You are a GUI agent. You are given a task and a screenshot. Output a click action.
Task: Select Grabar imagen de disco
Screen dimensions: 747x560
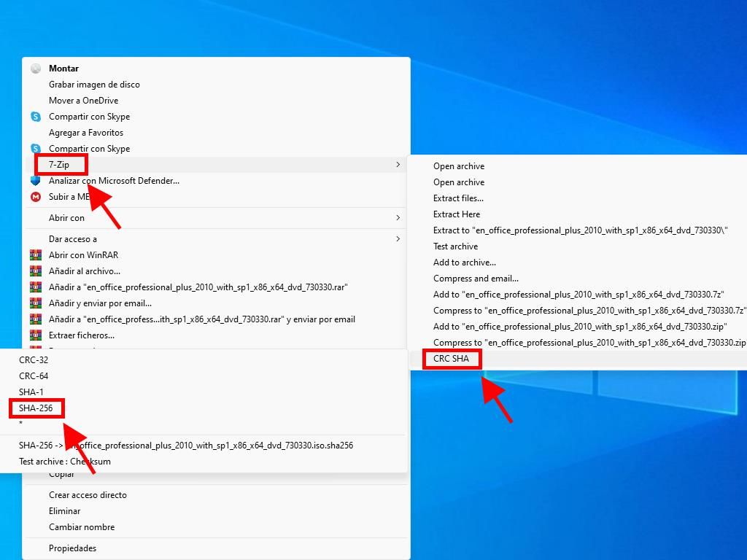[x=94, y=85]
